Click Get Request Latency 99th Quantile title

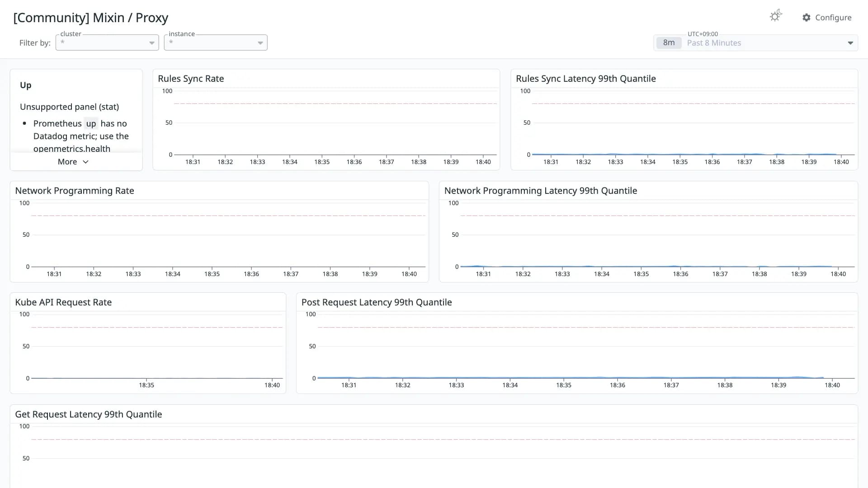[x=89, y=414]
